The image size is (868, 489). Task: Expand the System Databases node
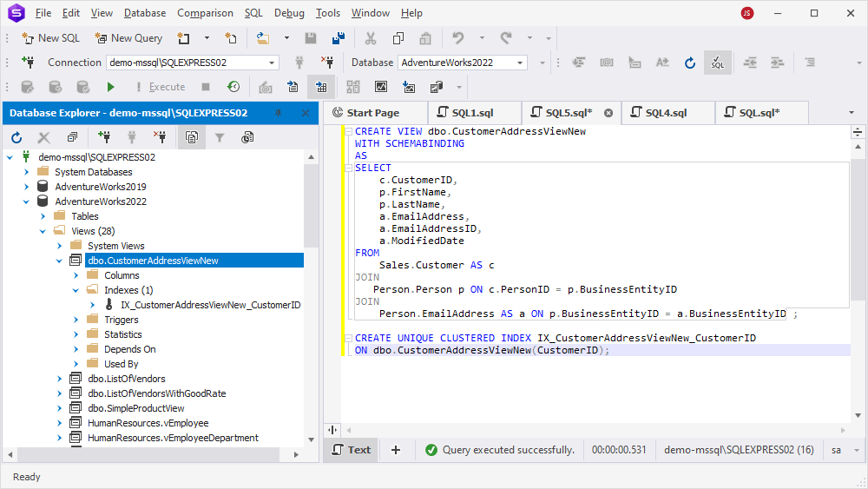point(27,172)
